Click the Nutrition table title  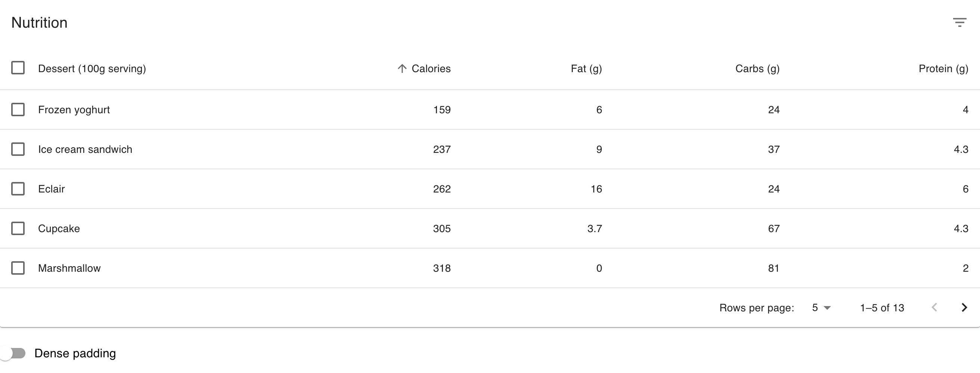point(39,22)
